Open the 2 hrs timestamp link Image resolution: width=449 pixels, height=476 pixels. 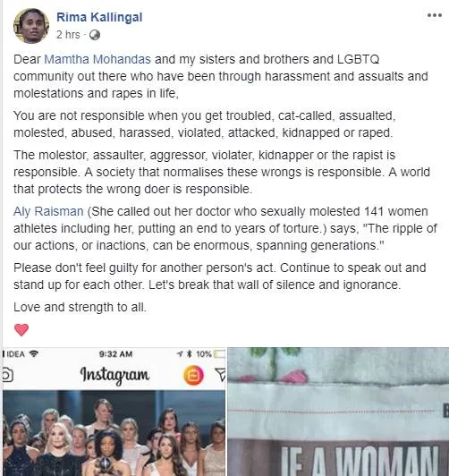[x=68, y=35]
